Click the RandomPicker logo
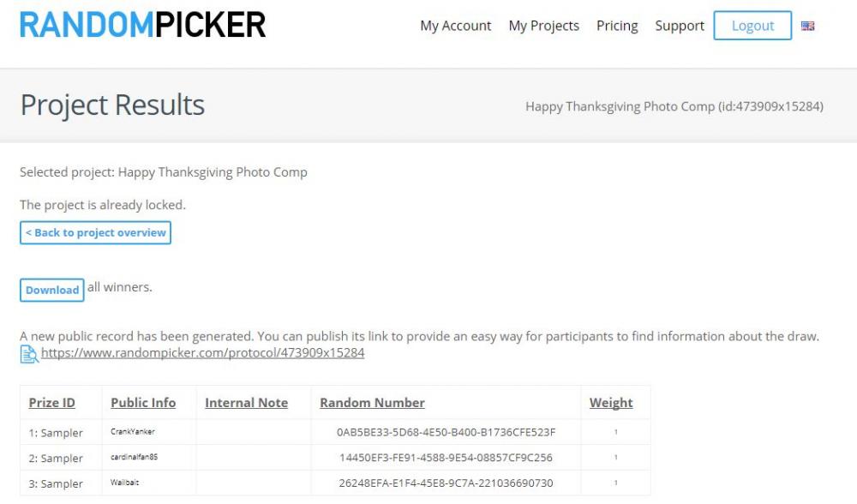This screenshot has width=857, height=504. click(x=142, y=25)
